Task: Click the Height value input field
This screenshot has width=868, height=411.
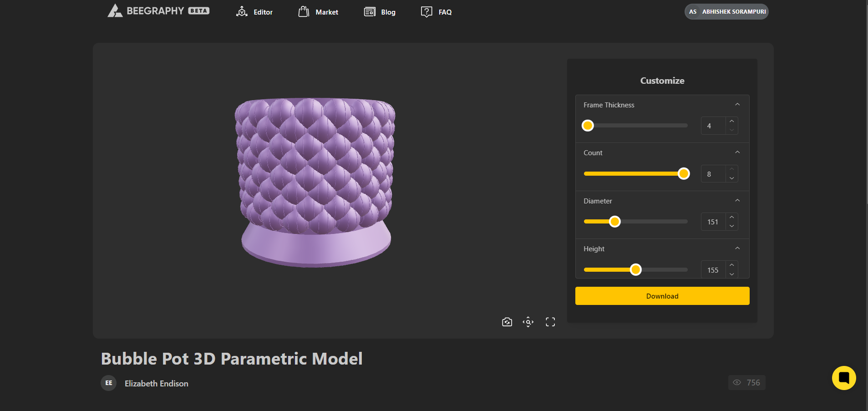Action: [x=713, y=270]
